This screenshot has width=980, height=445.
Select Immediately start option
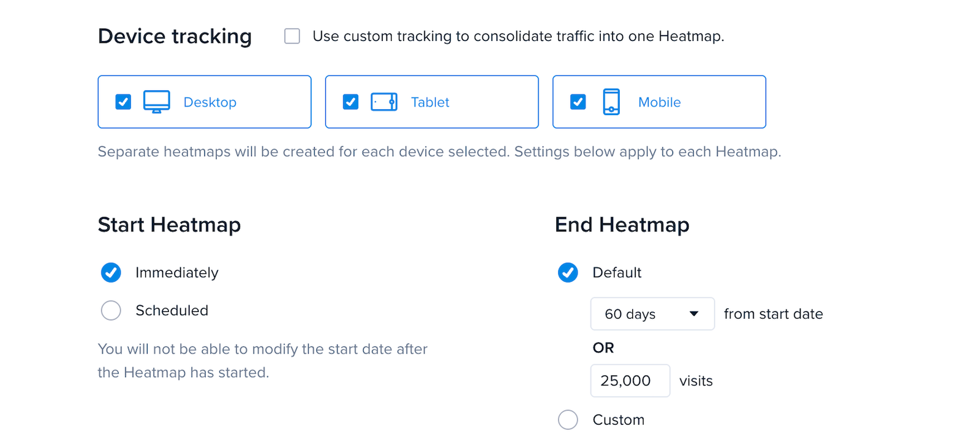111,273
